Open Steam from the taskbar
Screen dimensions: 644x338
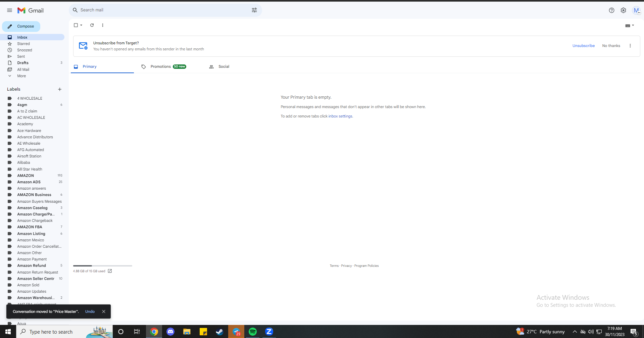click(x=220, y=332)
